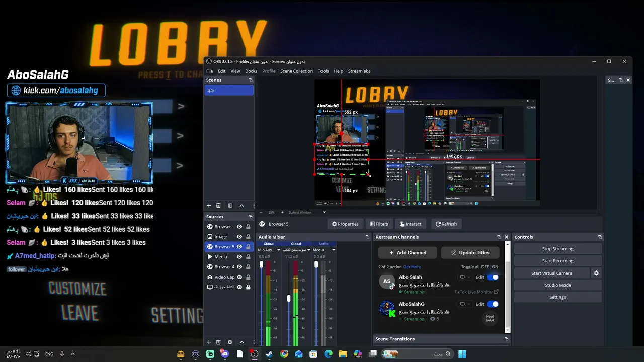Open Steam from the taskbar

[x=269, y=354]
